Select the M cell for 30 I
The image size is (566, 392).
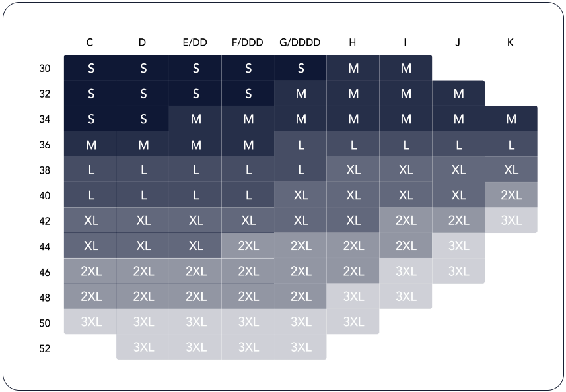point(406,68)
